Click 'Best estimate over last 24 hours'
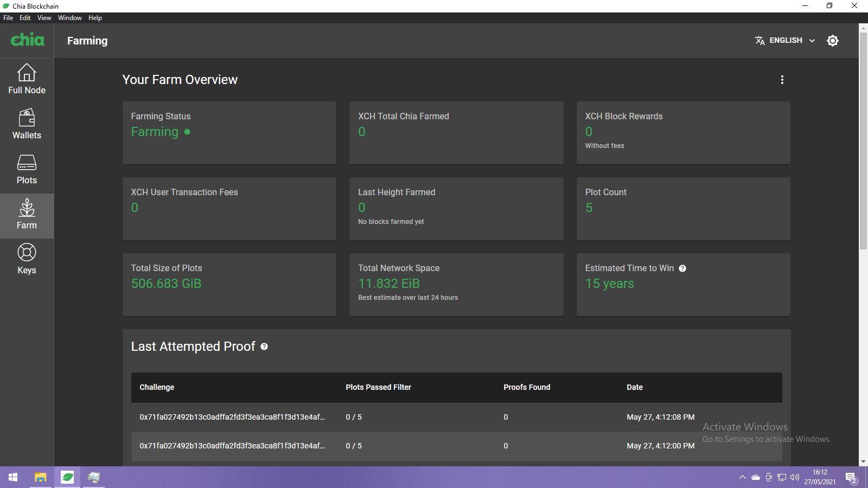 [x=408, y=298]
